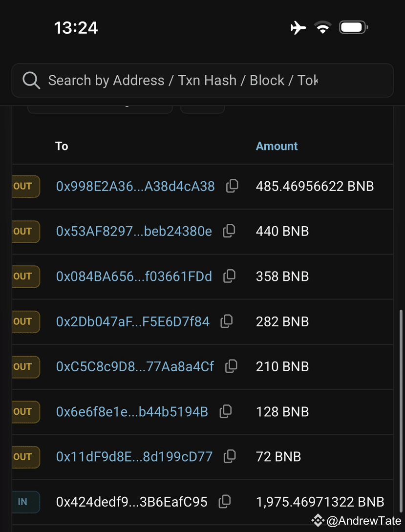The image size is (405, 532).
Task: Click the IN badge for 1,975.46971322 BNB
Action: (26, 502)
